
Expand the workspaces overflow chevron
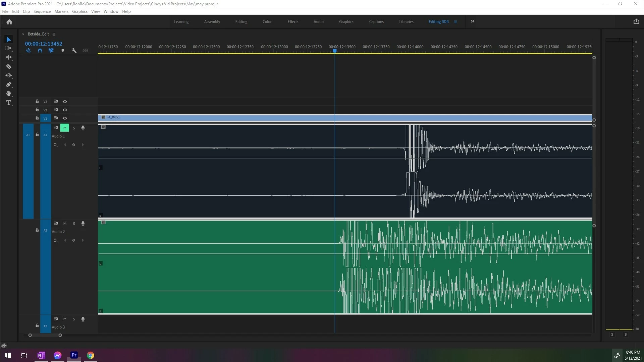[473, 21]
